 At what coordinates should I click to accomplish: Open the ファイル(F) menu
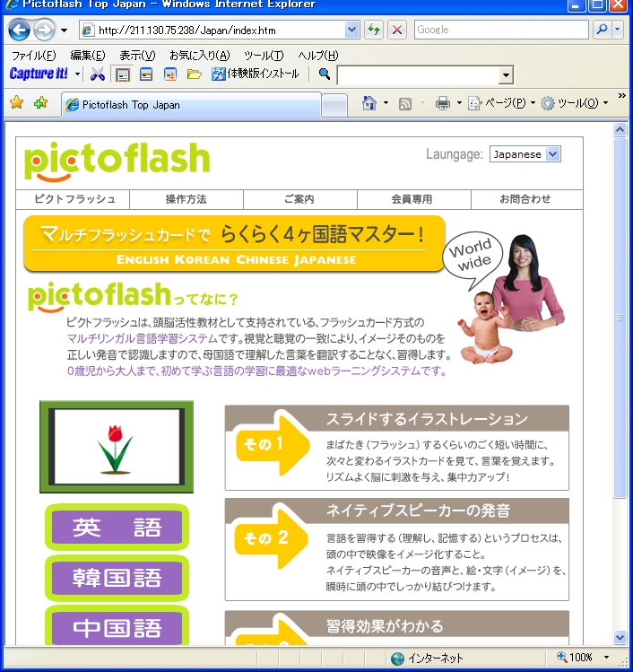pyautogui.click(x=34, y=56)
